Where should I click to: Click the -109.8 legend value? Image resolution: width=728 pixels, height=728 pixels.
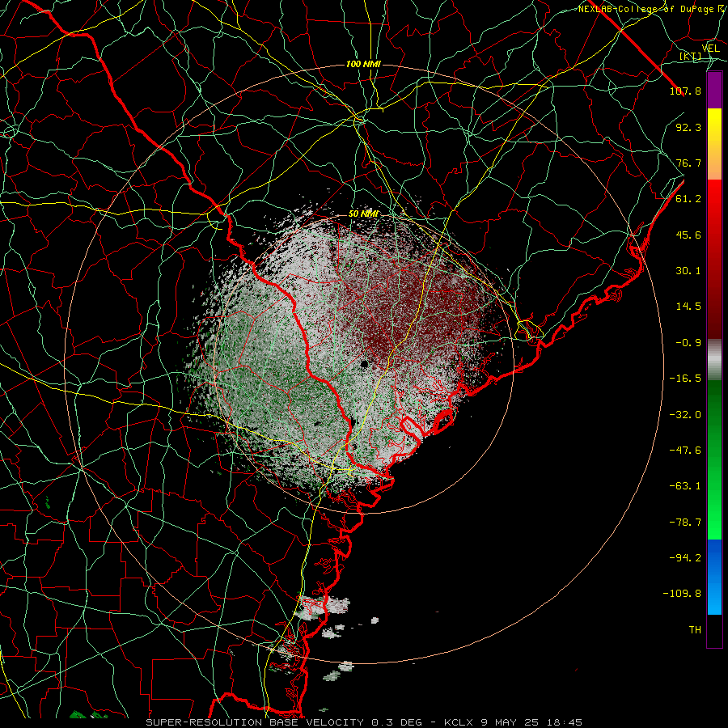(x=682, y=594)
